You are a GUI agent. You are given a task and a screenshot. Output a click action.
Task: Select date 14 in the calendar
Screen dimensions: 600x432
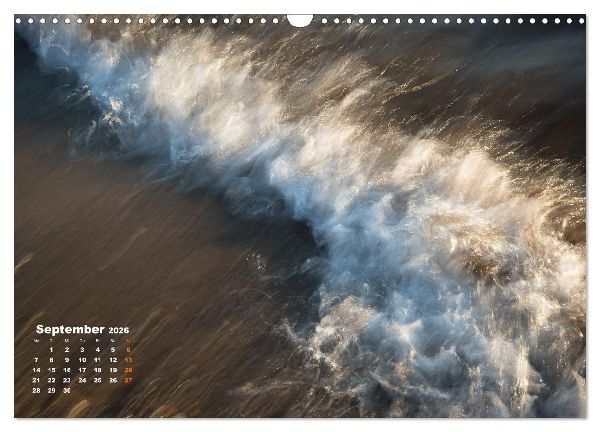(x=36, y=370)
